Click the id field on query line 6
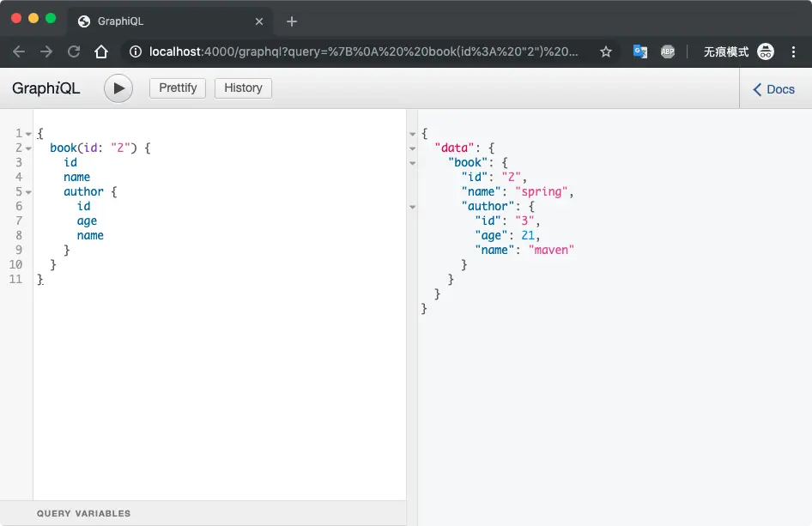 coord(84,206)
